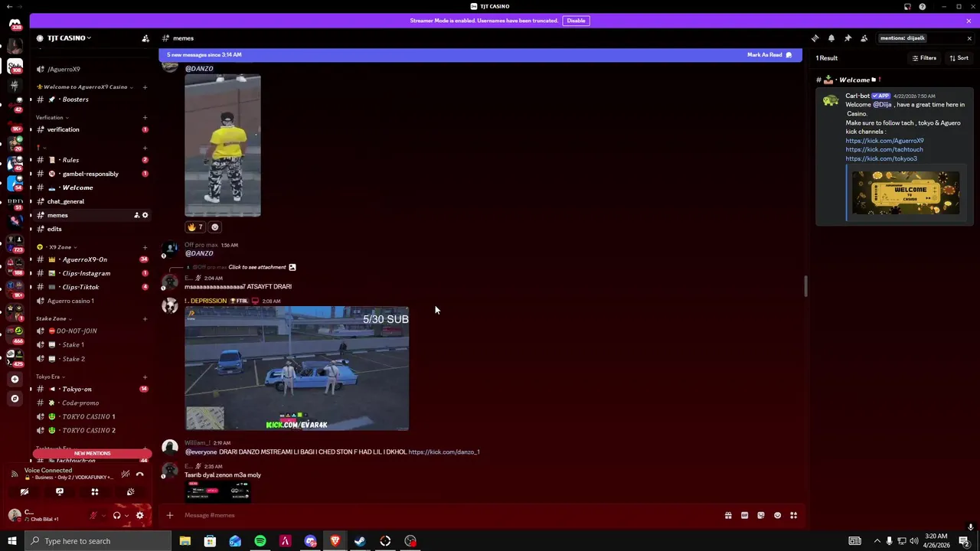
Task: Collapse Welcome to AguerroX9 Casino category
Action: (x=86, y=87)
